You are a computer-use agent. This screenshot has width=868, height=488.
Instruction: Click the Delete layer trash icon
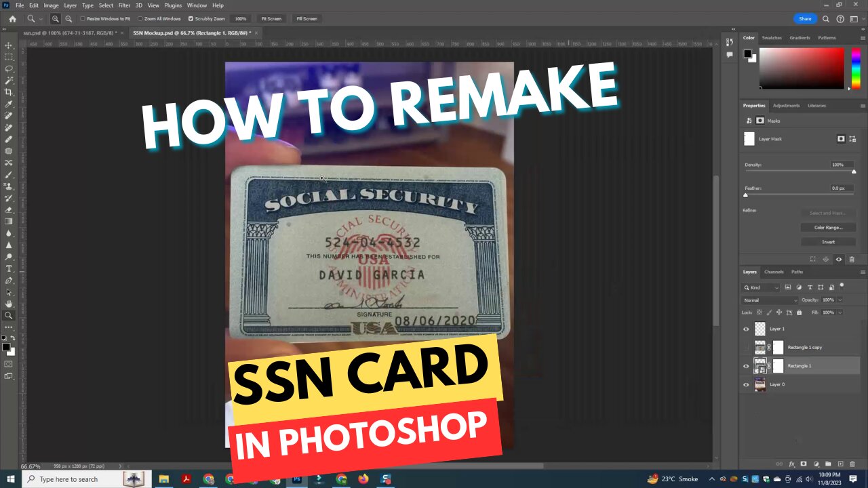pyautogui.click(x=852, y=464)
